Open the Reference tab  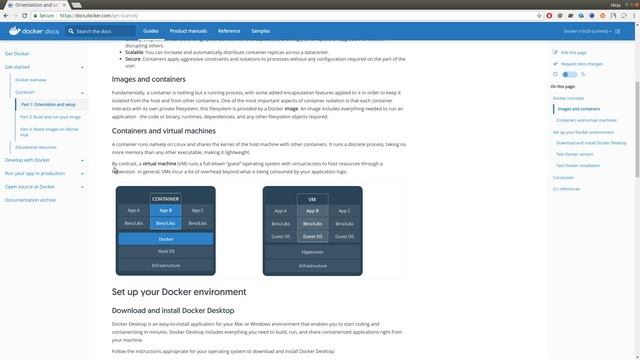(229, 31)
